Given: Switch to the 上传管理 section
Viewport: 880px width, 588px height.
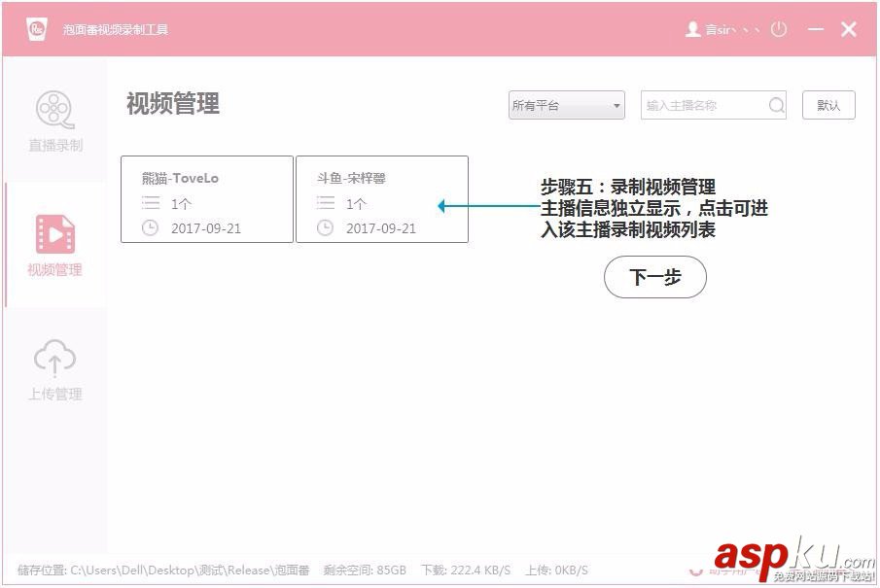Looking at the screenshot, I should point(55,369).
